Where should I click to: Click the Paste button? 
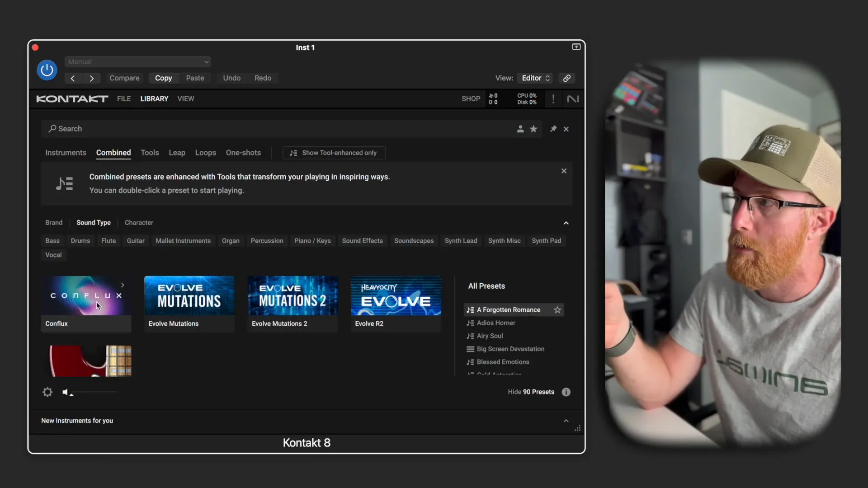pos(195,78)
